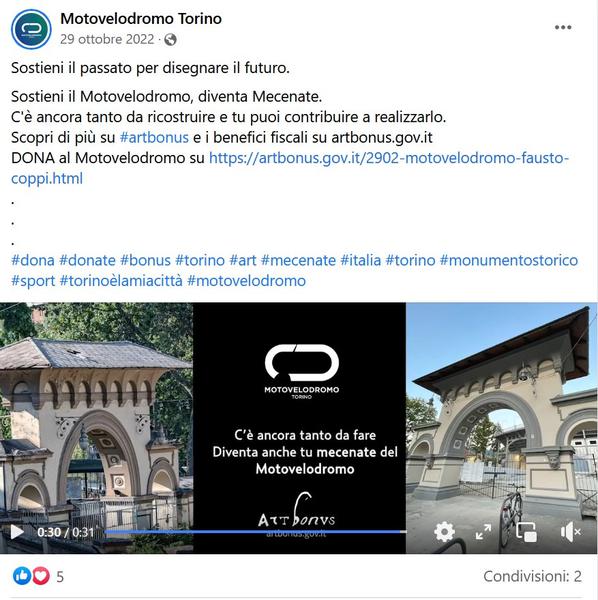The image size is (598, 600).
Task: Click the heart reaction icon
Action: point(41,576)
